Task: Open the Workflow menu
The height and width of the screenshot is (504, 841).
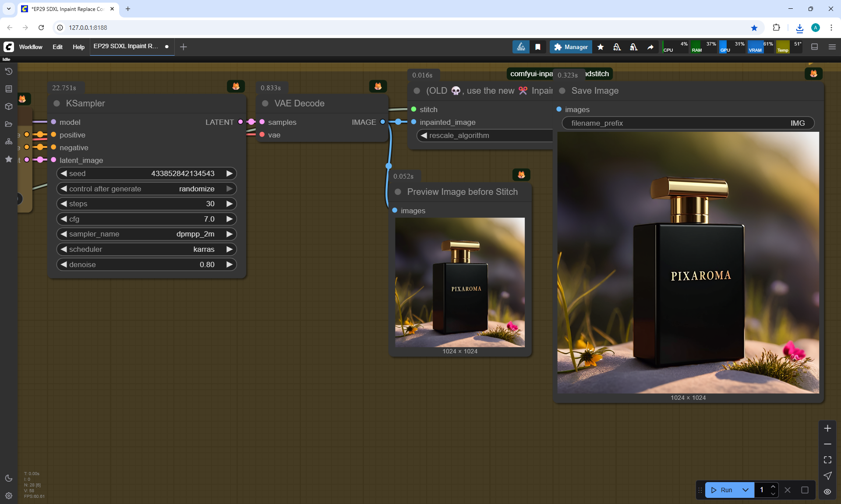Action: coord(31,47)
